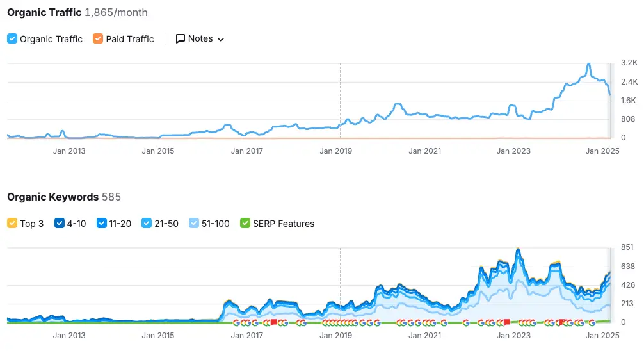This screenshot has height=353, width=644.
Task: Click the first Google update icon on keywords timeline
Action: point(236,323)
